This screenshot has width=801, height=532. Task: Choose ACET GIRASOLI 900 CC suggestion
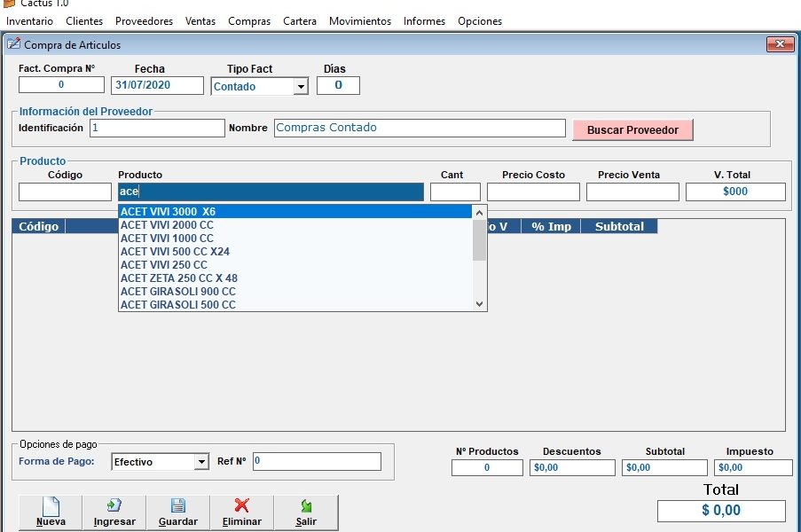[x=177, y=292]
